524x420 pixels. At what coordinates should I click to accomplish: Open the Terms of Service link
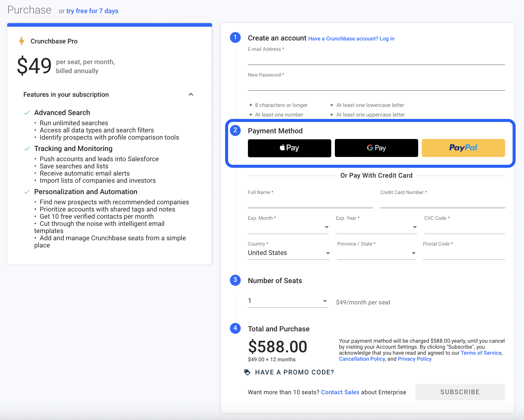481,353
